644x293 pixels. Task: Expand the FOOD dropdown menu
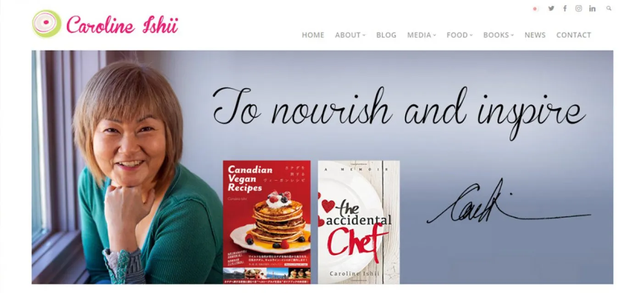tap(459, 35)
